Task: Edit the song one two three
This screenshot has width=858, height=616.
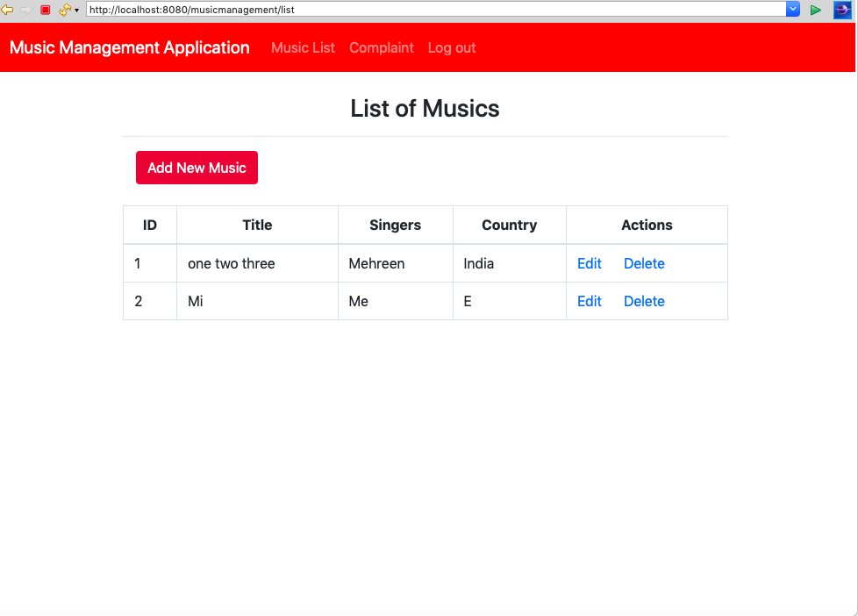Action: [589, 263]
